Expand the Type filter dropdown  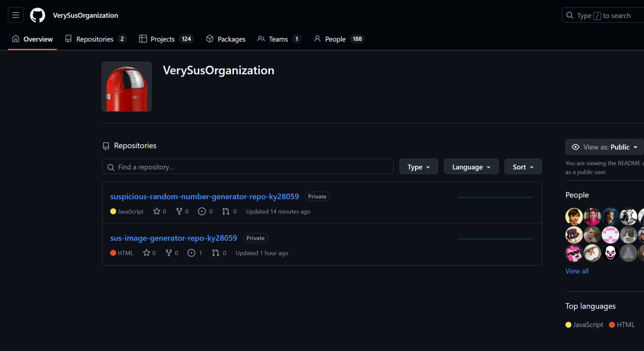(418, 167)
